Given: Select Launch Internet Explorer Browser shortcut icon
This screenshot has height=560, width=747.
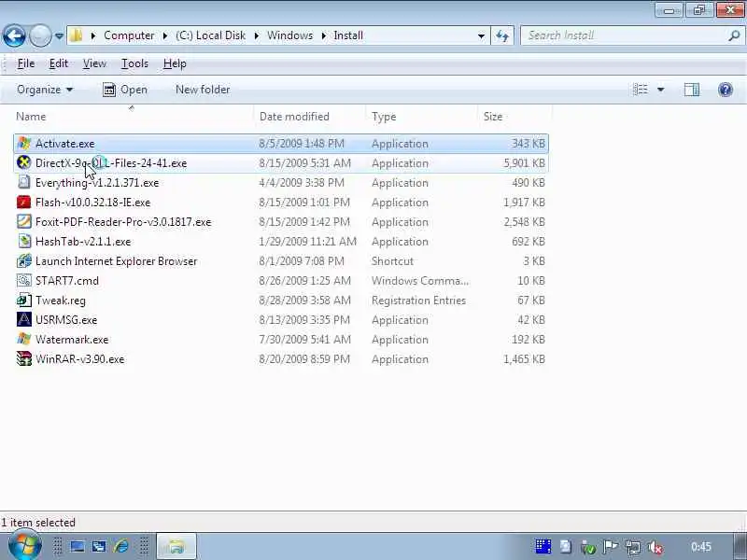Looking at the screenshot, I should point(24,261).
